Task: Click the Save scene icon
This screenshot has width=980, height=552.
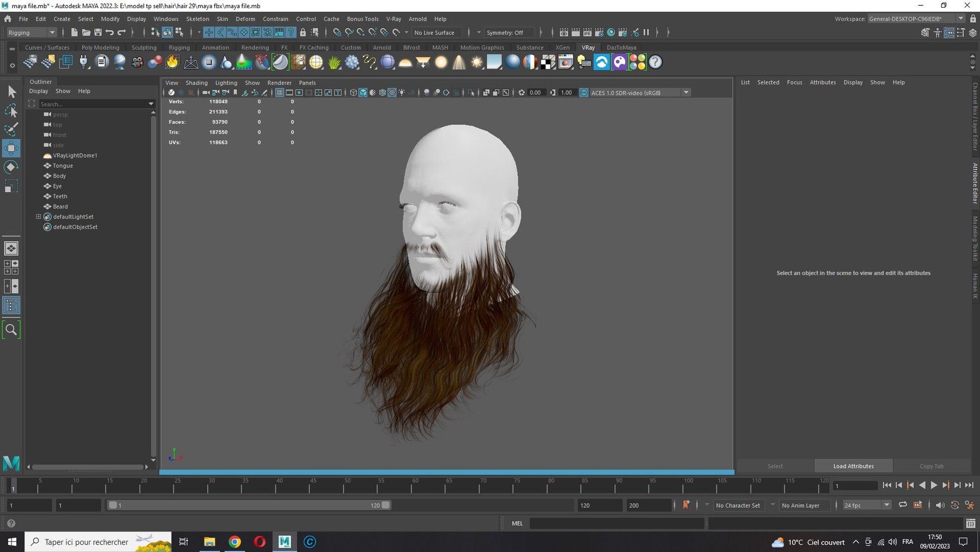Action: [x=98, y=33]
